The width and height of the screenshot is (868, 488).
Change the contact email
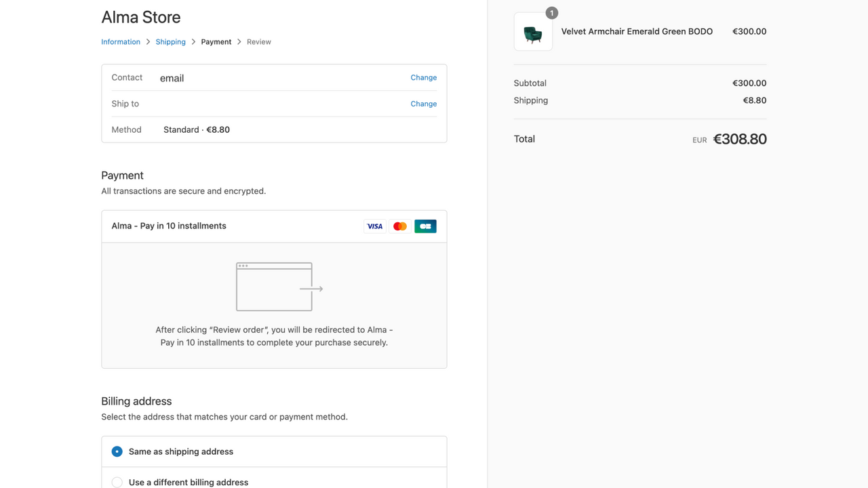tap(423, 78)
